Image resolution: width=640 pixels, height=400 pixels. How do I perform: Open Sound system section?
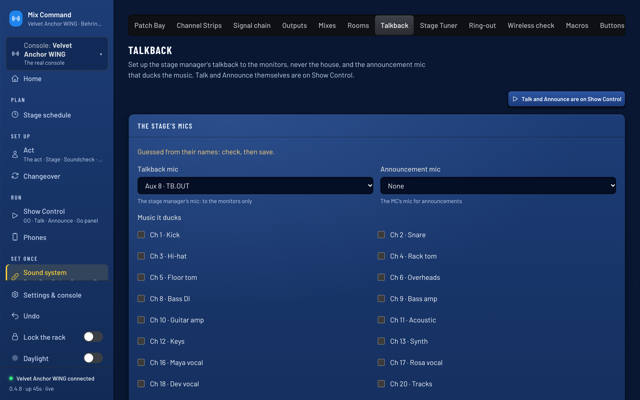pyautogui.click(x=57, y=273)
